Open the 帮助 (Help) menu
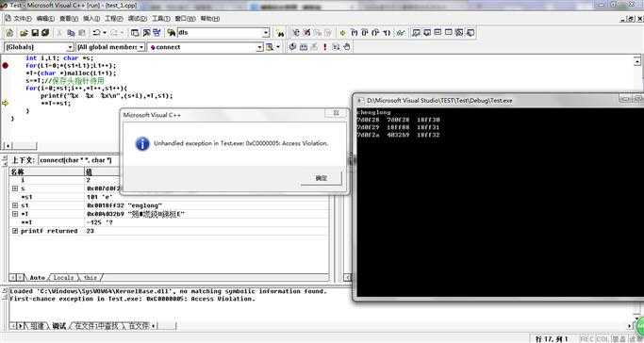 (210, 19)
